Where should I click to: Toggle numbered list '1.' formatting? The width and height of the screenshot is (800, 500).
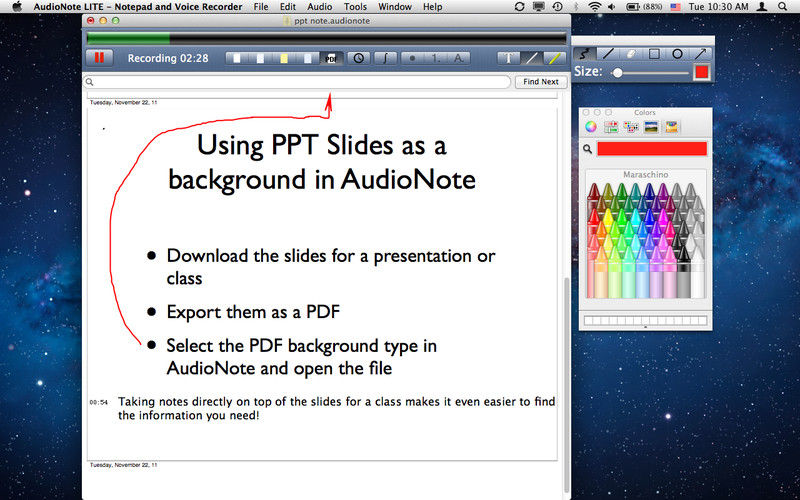pyautogui.click(x=435, y=58)
